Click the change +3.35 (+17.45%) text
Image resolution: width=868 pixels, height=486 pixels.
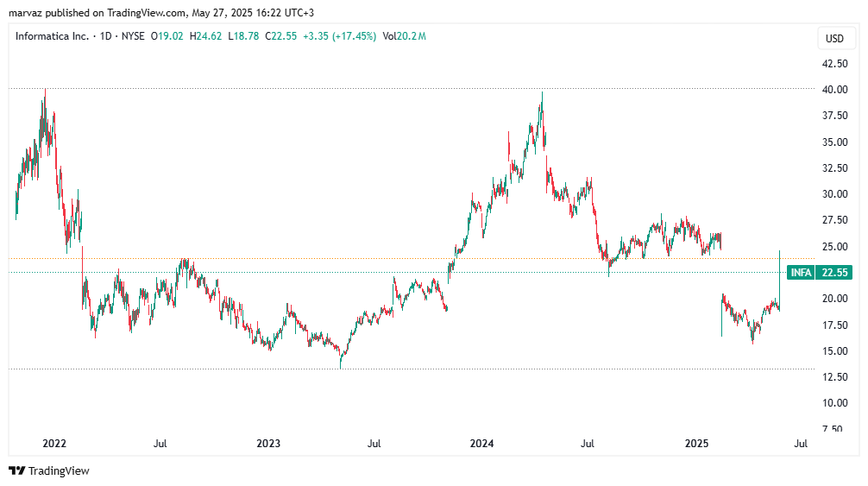(x=339, y=36)
